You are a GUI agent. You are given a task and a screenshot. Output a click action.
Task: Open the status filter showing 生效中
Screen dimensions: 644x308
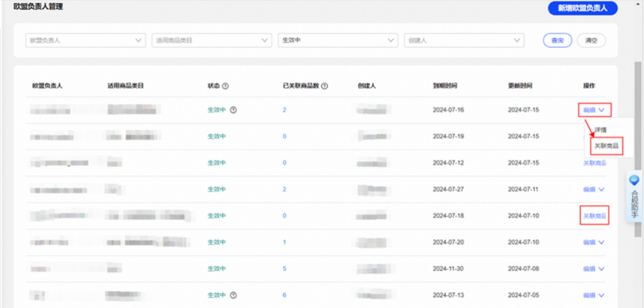tap(338, 40)
